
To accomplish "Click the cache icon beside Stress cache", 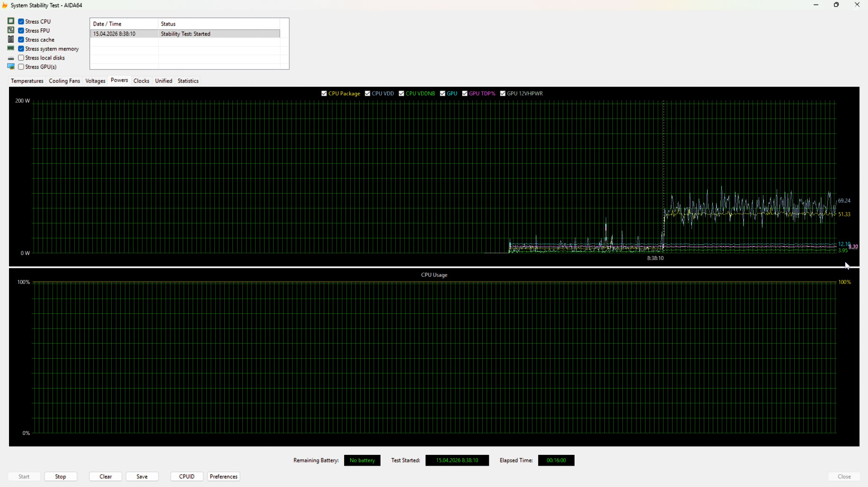I will [11, 39].
